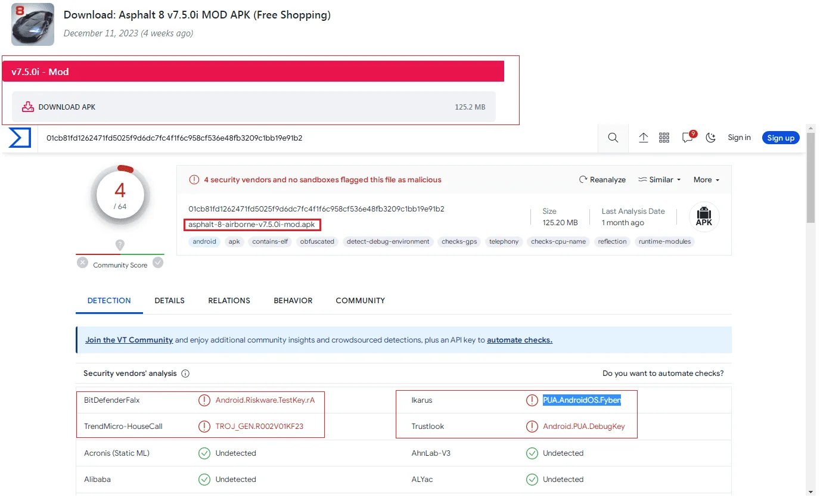This screenshot has width=820, height=504.
Task: Switch to the BEHAVIOR tab
Action: coord(293,301)
